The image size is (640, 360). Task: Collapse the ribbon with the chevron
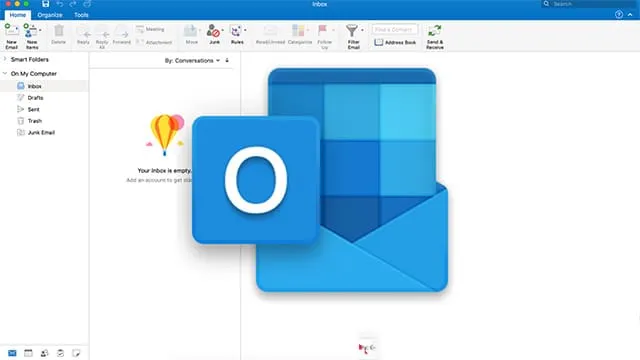[x=630, y=15]
